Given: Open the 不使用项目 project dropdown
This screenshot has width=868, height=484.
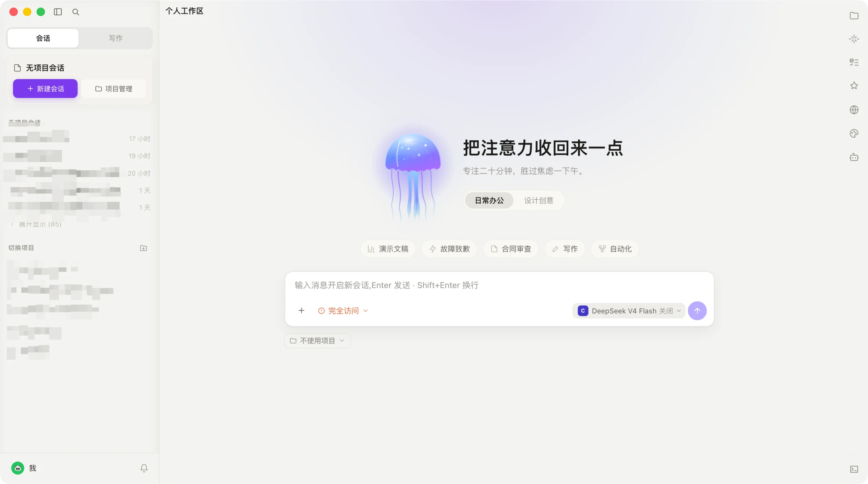Looking at the screenshot, I should (x=317, y=340).
